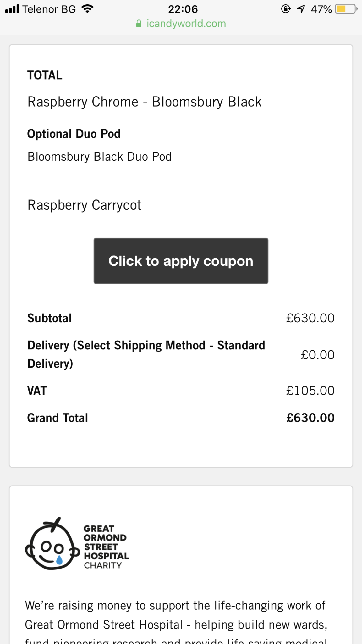Tap the battery level icon

pos(346,9)
